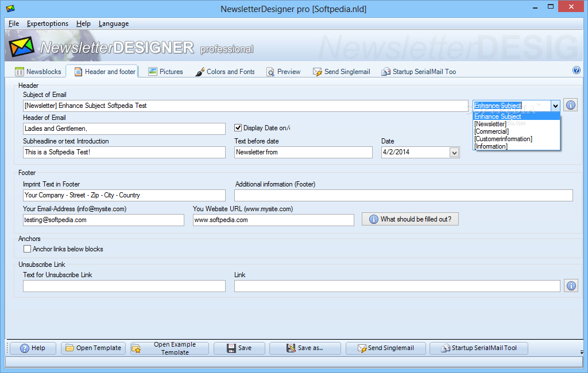Viewport: 588px width, 373px height.
Task: Click the Save button
Action: point(239,348)
